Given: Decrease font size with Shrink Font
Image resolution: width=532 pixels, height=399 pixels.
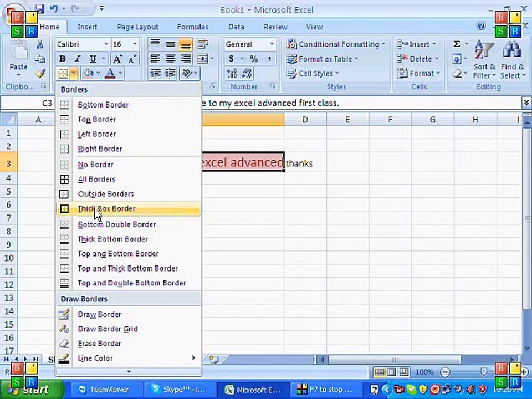Looking at the screenshot, I should click(132, 59).
